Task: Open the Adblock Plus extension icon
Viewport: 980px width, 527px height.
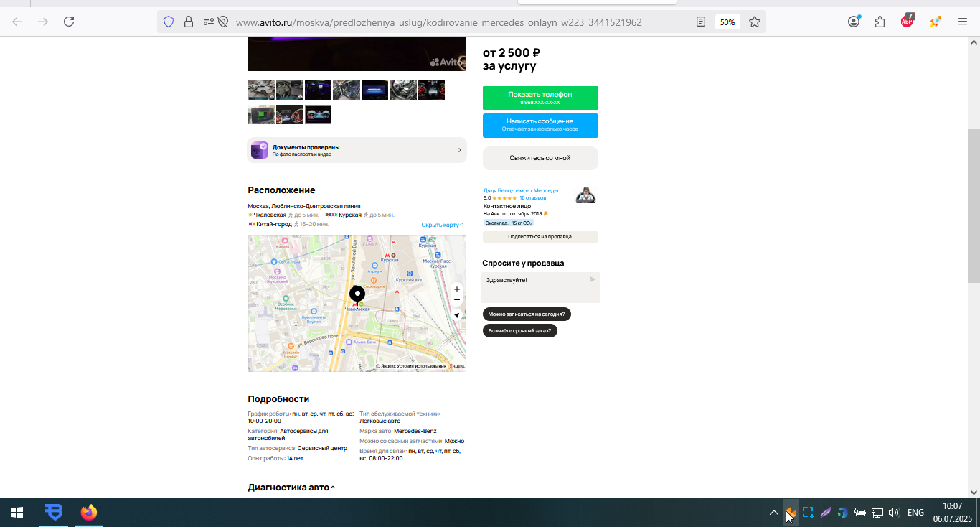Action: tap(908, 21)
